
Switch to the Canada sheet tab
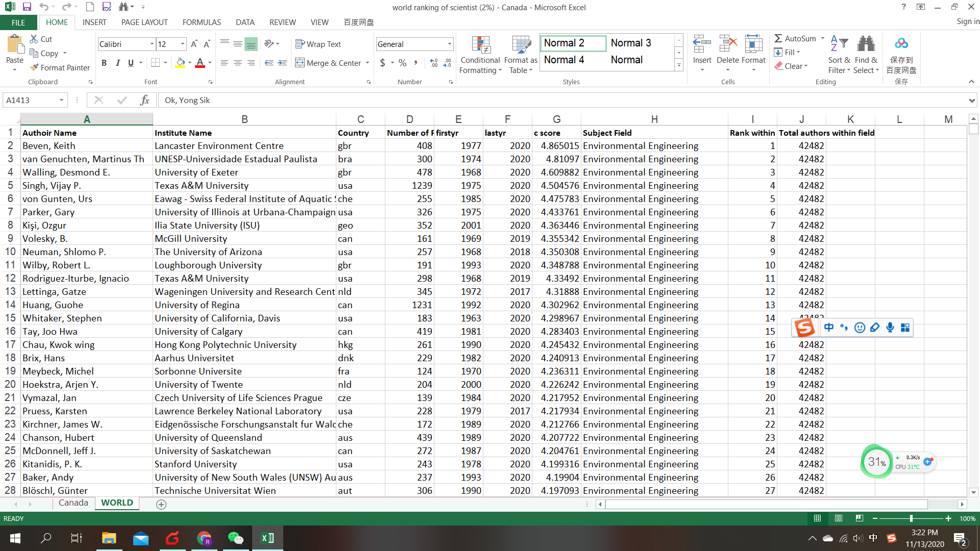click(73, 503)
